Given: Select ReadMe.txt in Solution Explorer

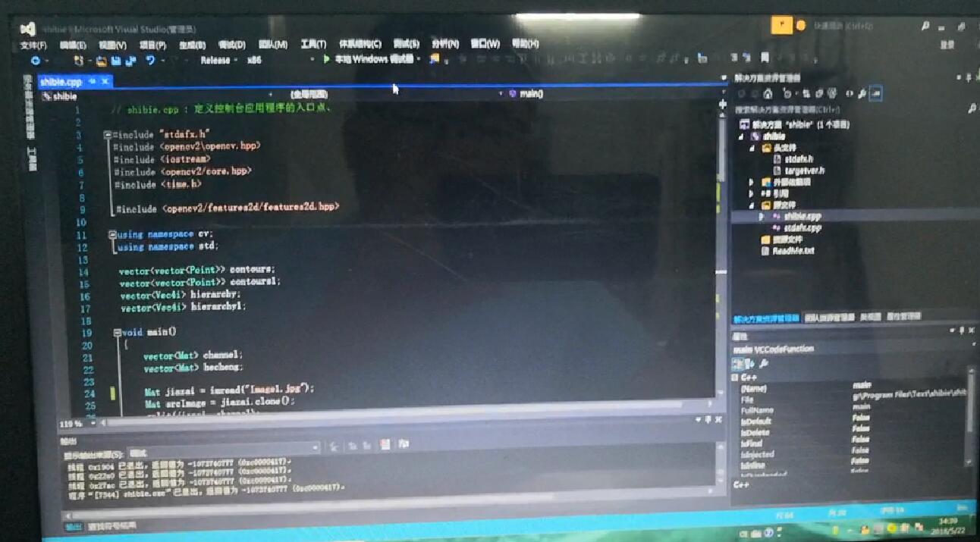Looking at the screenshot, I should coord(793,251).
